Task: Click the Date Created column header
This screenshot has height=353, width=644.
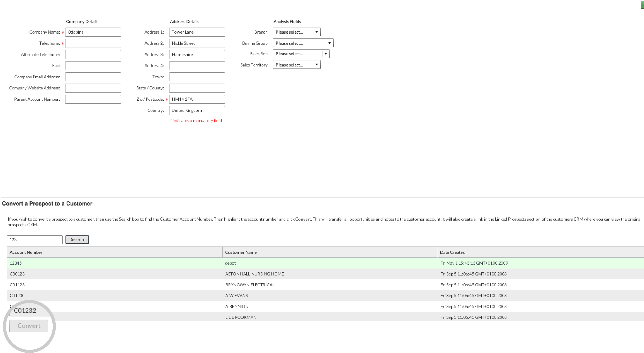Action: coord(541,252)
